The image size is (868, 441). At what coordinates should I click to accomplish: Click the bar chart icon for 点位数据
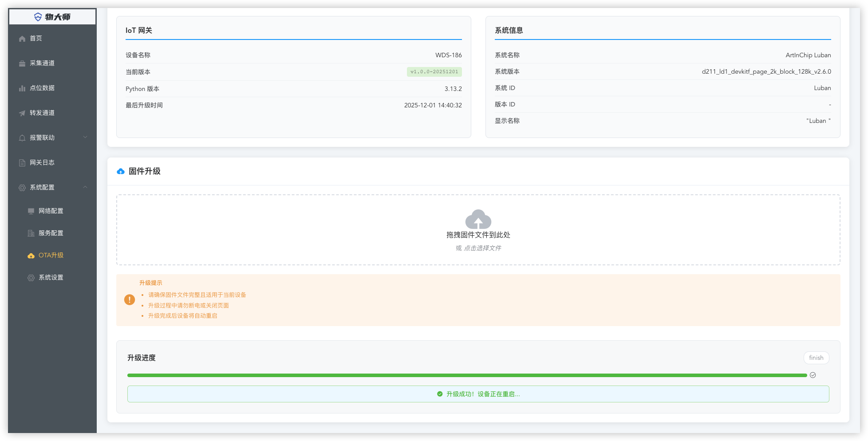22,88
